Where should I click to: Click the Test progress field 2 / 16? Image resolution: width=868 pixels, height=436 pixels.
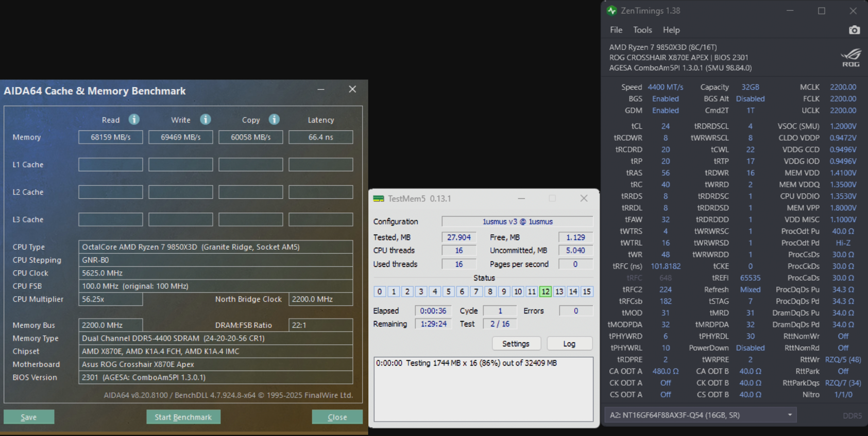coord(500,324)
